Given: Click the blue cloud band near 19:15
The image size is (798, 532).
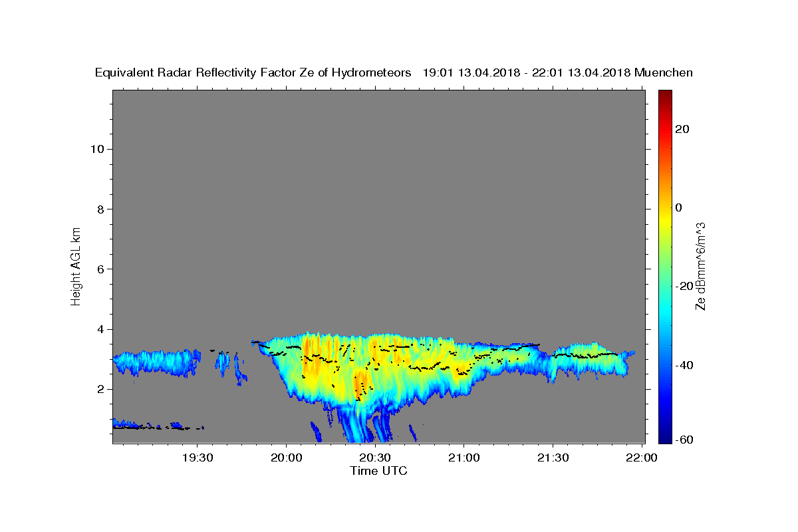Looking at the screenshot, I should [x=157, y=362].
